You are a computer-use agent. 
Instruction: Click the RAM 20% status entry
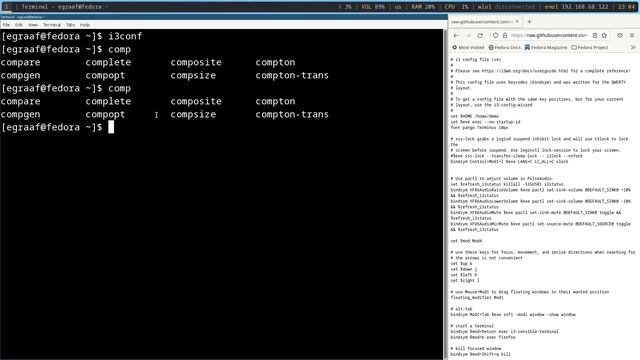[x=423, y=7]
